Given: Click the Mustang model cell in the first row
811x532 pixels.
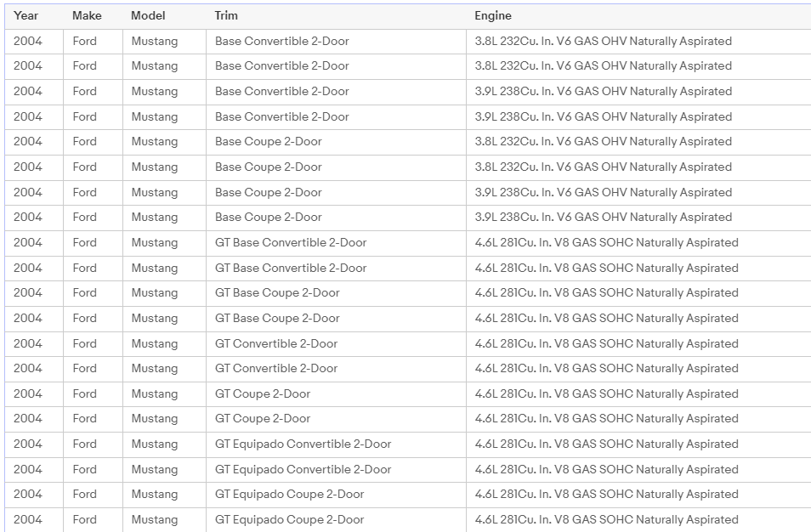Looking at the screenshot, I should pyautogui.click(x=154, y=41).
